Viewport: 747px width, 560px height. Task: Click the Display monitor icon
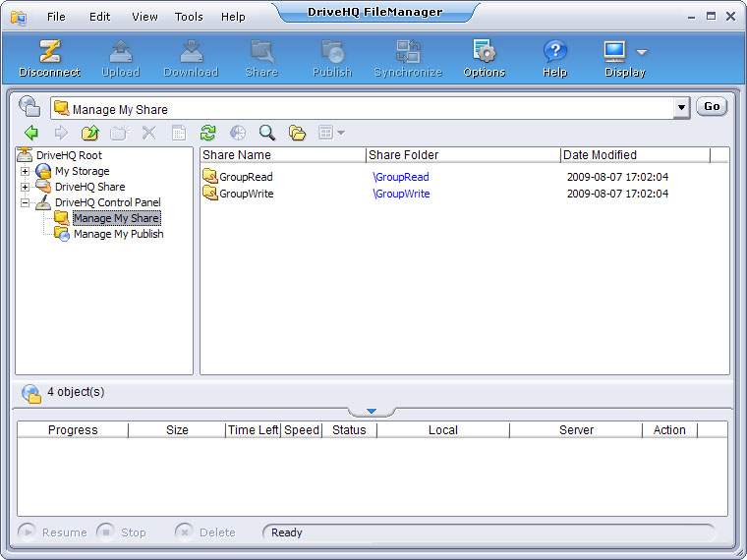(614, 51)
